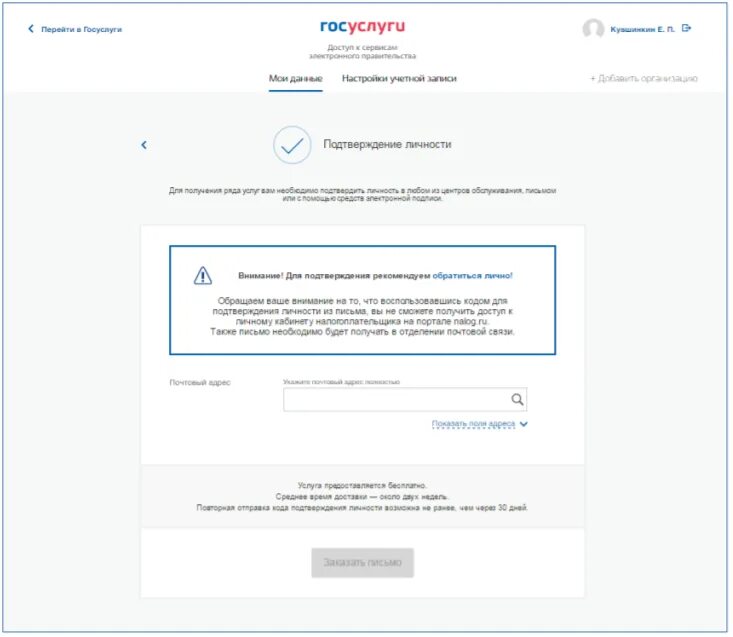The image size is (733, 637).
Task: Click Перейти в Госуслуги link
Action: 81,29
